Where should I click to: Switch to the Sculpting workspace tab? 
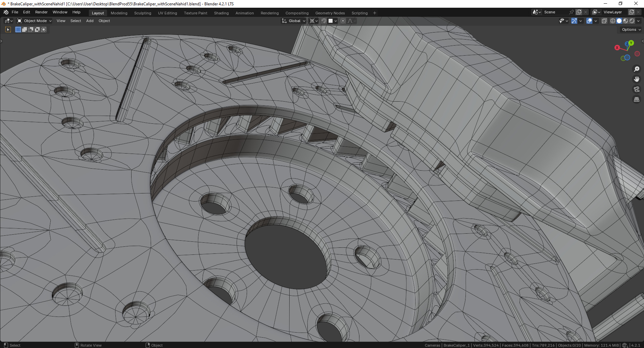pyautogui.click(x=143, y=13)
